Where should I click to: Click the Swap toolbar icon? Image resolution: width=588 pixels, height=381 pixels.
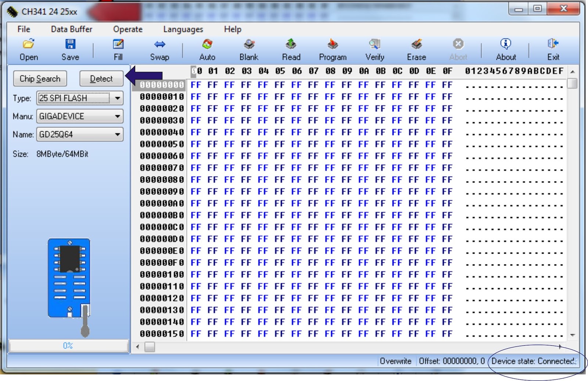tap(159, 49)
